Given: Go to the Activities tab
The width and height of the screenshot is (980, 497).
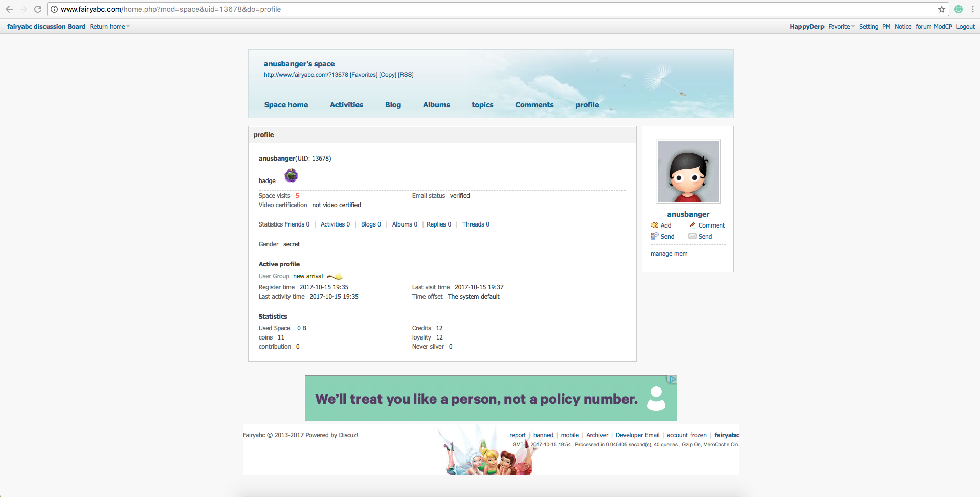Looking at the screenshot, I should click(346, 105).
